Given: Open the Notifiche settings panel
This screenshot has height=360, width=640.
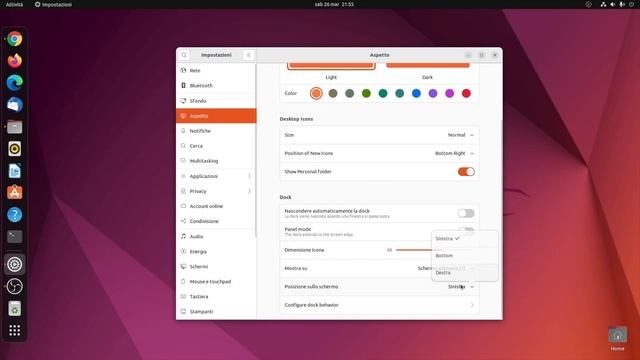Looking at the screenshot, I should coord(216,131).
